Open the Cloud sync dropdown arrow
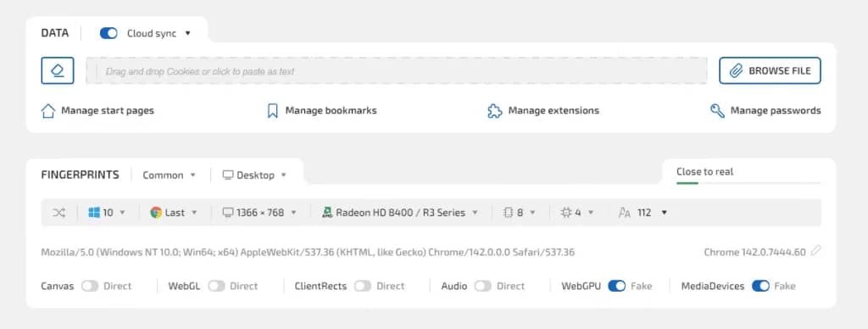This screenshot has height=329, width=868. [x=187, y=33]
